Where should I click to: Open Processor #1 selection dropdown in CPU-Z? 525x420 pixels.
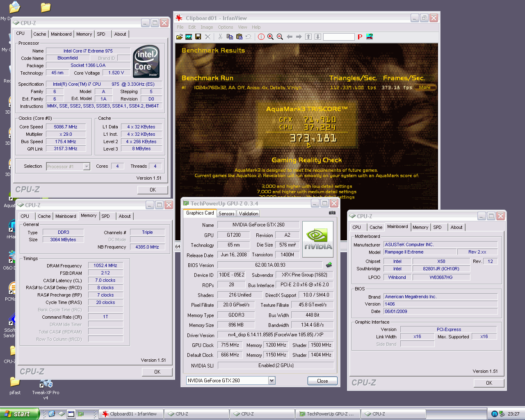[x=87, y=166]
